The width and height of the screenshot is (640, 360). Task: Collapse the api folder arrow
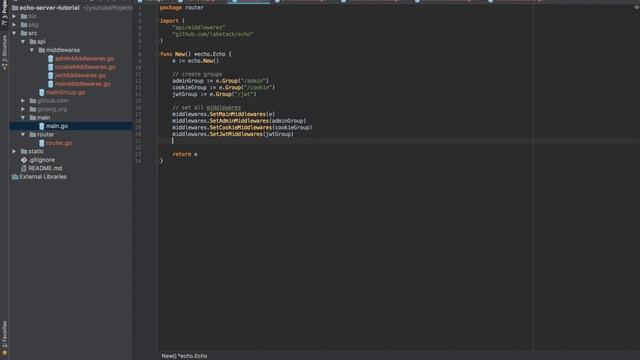coord(23,42)
